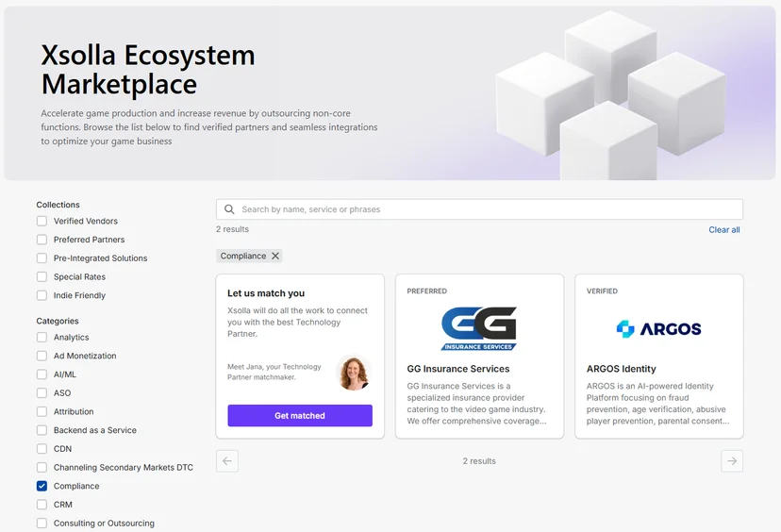Screen dimensions: 781x532
Task: Enable the Preferred Partners checkbox
Action: click(42, 240)
